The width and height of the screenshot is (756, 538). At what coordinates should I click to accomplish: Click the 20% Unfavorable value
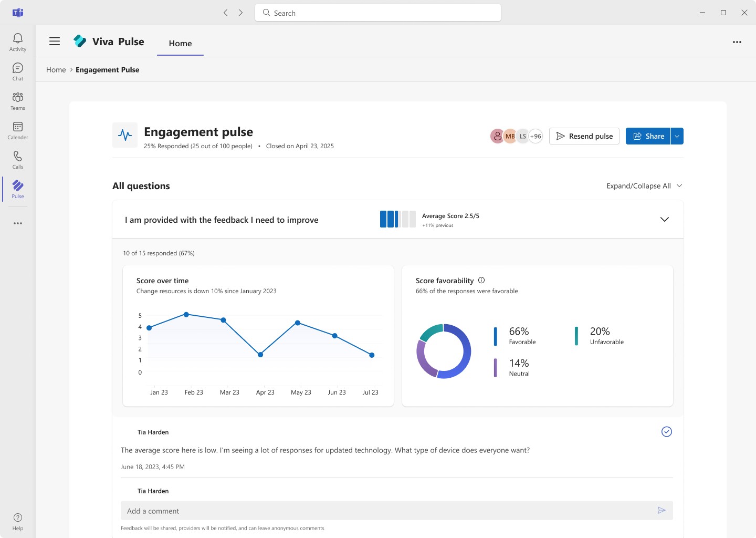coord(600,332)
